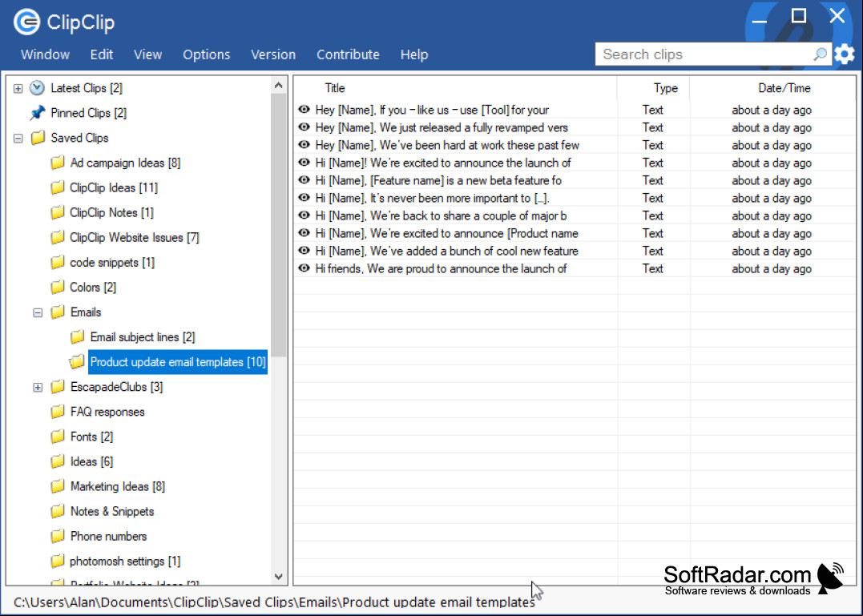Select 'Product update email templates [10]' label
This screenshot has width=863, height=616.
(x=178, y=362)
